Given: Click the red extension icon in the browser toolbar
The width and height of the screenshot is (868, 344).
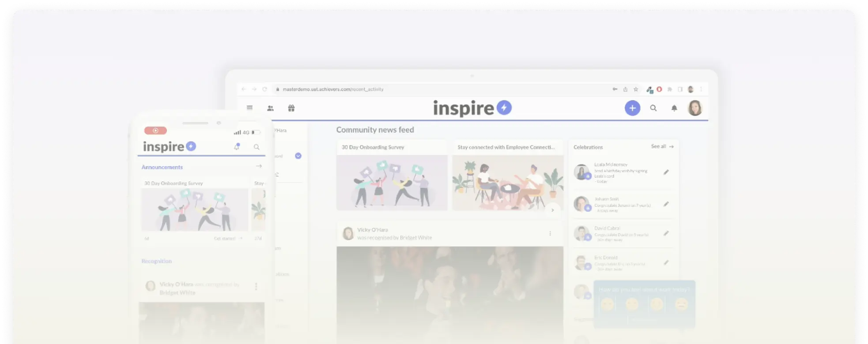Looking at the screenshot, I should click(x=659, y=89).
